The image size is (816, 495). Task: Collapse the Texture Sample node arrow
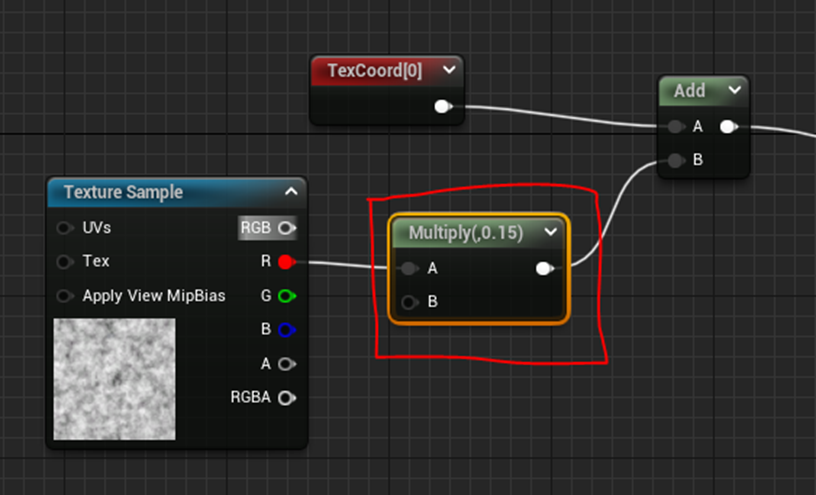click(x=291, y=192)
